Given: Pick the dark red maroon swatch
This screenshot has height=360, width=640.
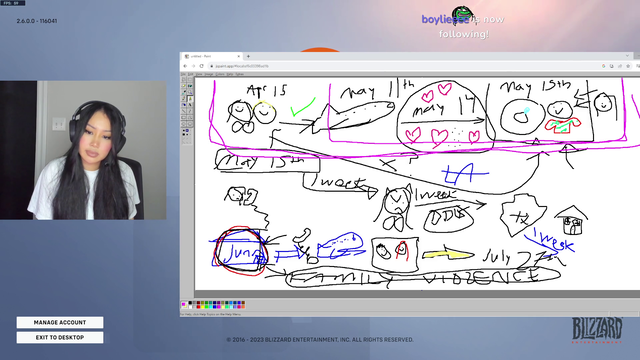Looking at the screenshot, I should pyautogui.click(x=198, y=302).
